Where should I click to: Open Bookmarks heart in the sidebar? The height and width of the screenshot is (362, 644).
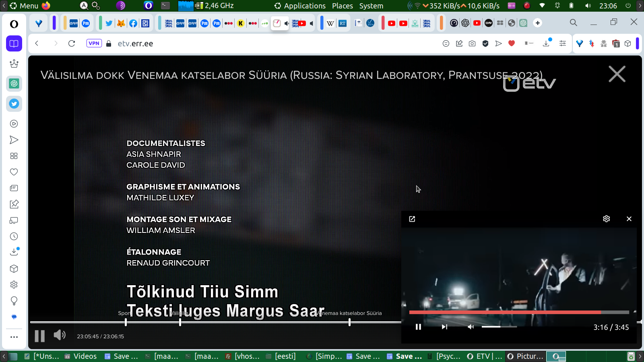(14, 172)
